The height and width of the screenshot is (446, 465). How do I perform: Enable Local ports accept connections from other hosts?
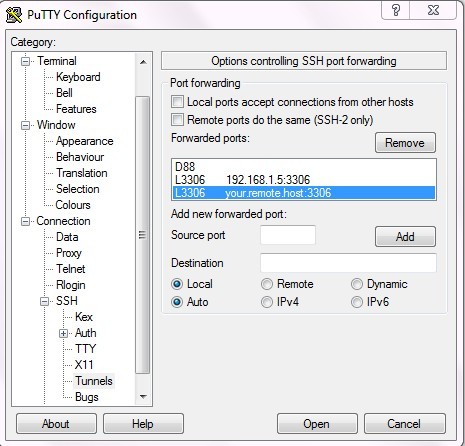177,102
